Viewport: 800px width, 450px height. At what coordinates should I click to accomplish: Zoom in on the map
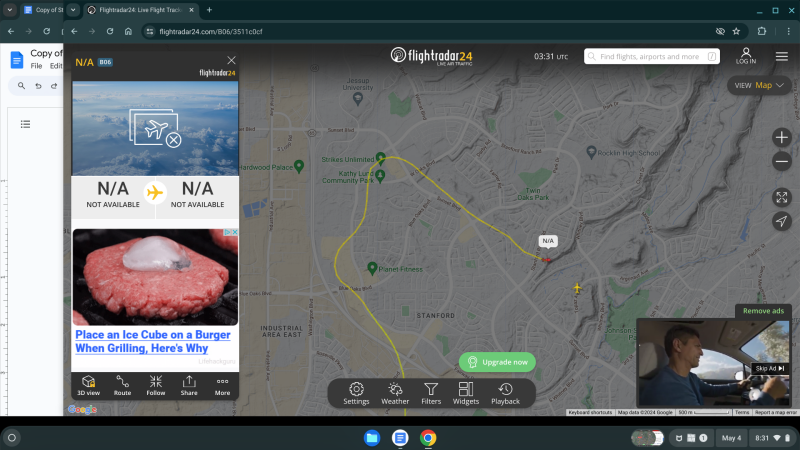pos(782,137)
